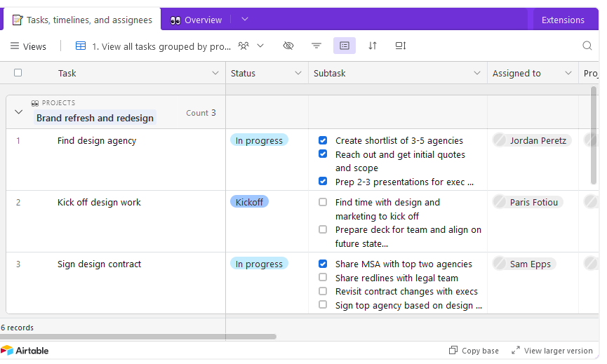
Task: Click the row height icon
Action: pos(400,46)
